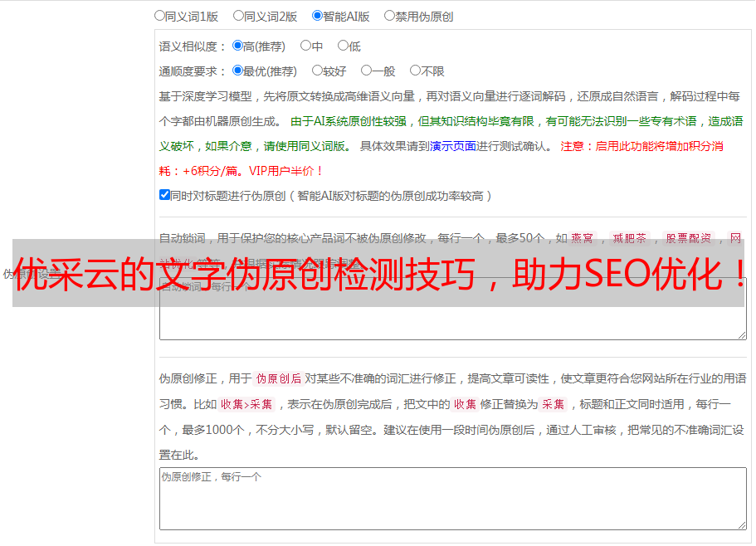The image size is (756, 546).
Task: Set 通顺度要求 to 较好
Action: pos(317,71)
